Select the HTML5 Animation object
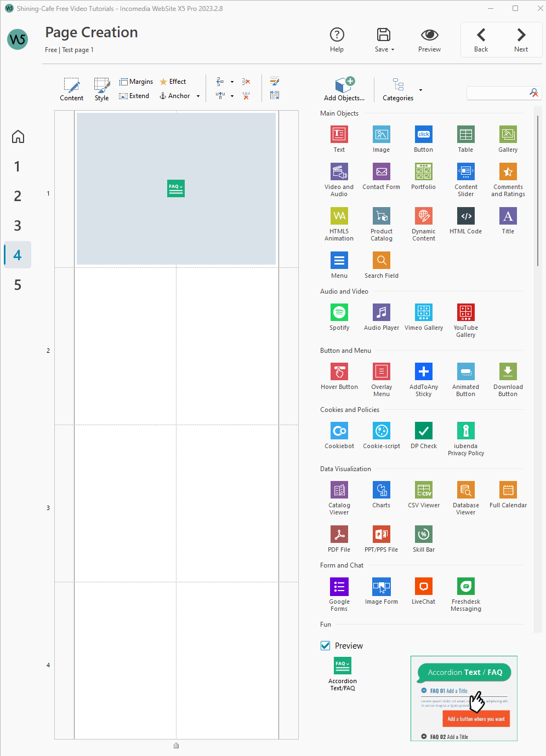Image resolution: width=546 pixels, height=756 pixels. 339,216
